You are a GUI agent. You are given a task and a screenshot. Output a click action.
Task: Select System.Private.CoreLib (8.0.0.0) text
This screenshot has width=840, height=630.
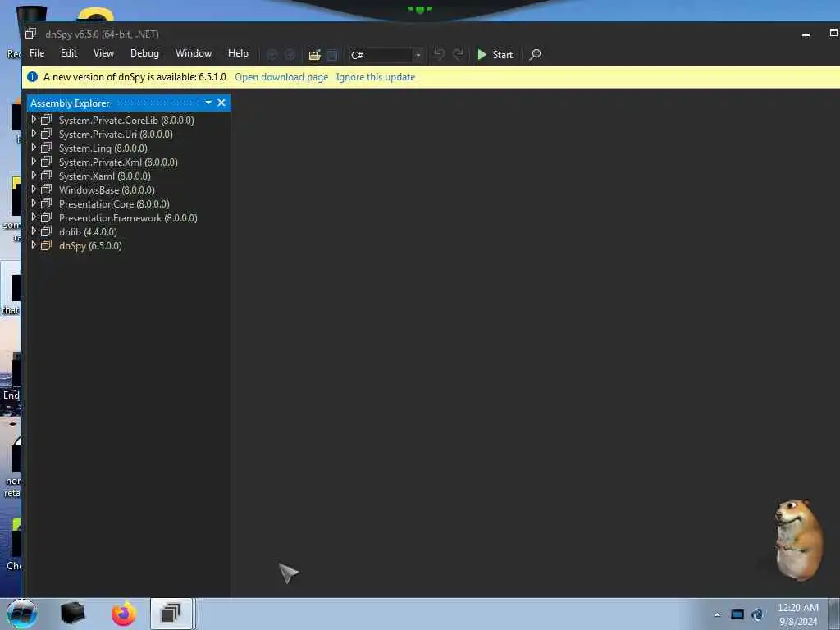pyautogui.click(x=126, y=121)
